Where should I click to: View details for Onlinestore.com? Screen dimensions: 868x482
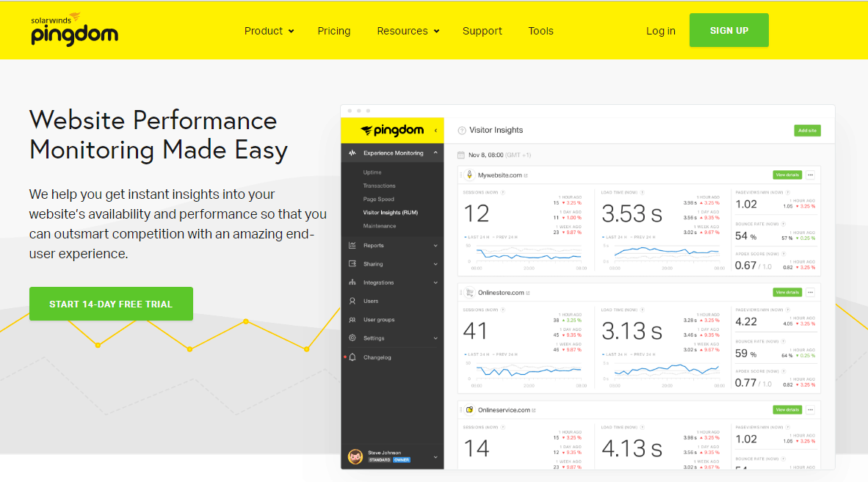(x=787, y=293)
